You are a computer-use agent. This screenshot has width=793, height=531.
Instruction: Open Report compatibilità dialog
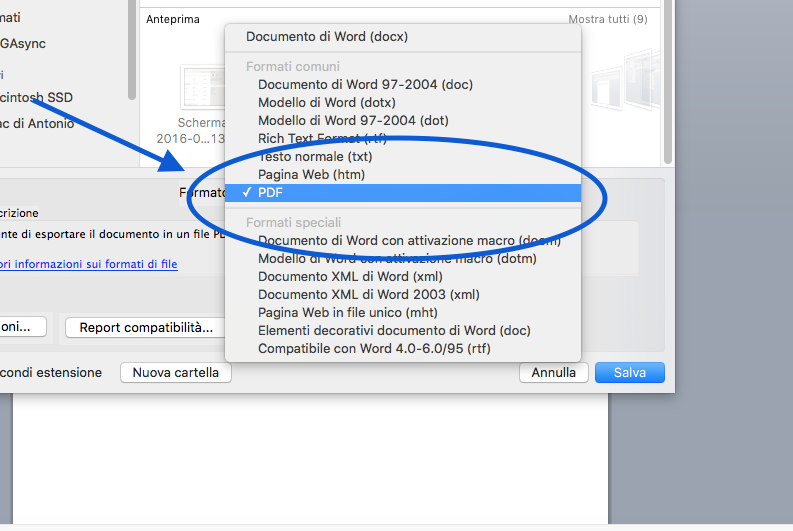146,328
